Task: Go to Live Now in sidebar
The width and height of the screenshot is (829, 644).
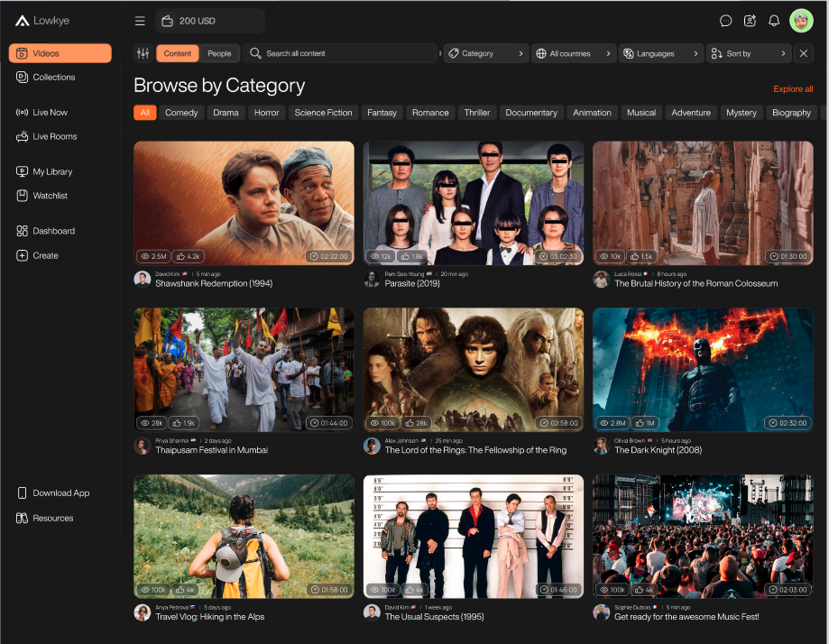Action: (51, 113)
